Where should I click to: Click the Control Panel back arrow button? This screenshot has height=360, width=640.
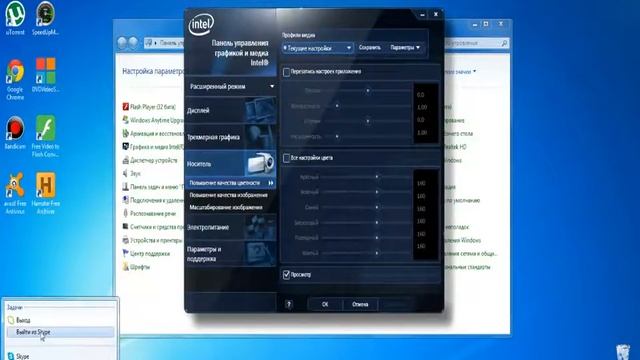point(122,42)
